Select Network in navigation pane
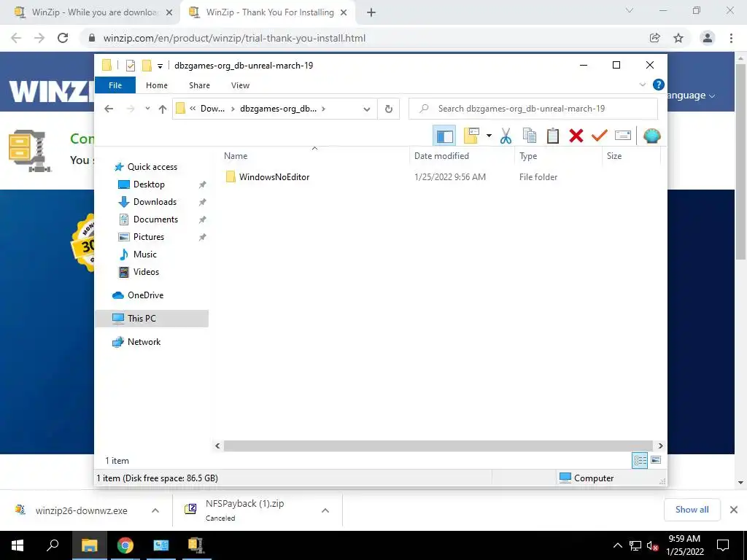The height and width of the screenshot is (560, 747). tap(144, 342)
